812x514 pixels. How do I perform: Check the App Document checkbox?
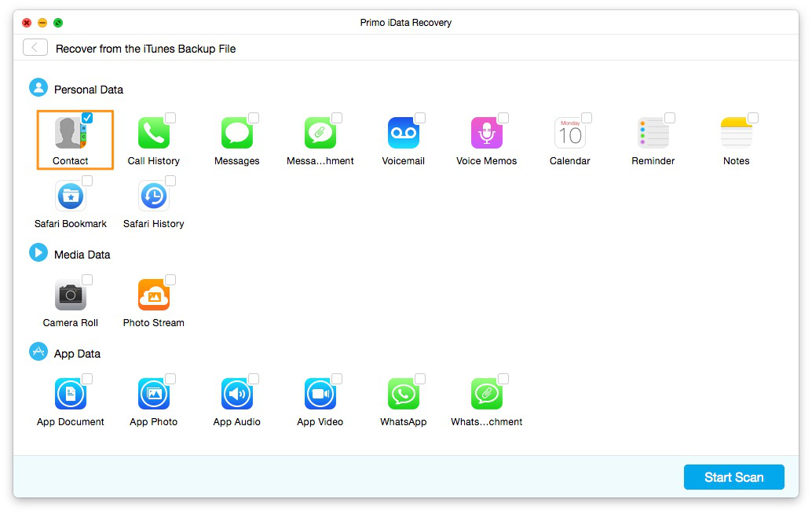tap(87, 379)
